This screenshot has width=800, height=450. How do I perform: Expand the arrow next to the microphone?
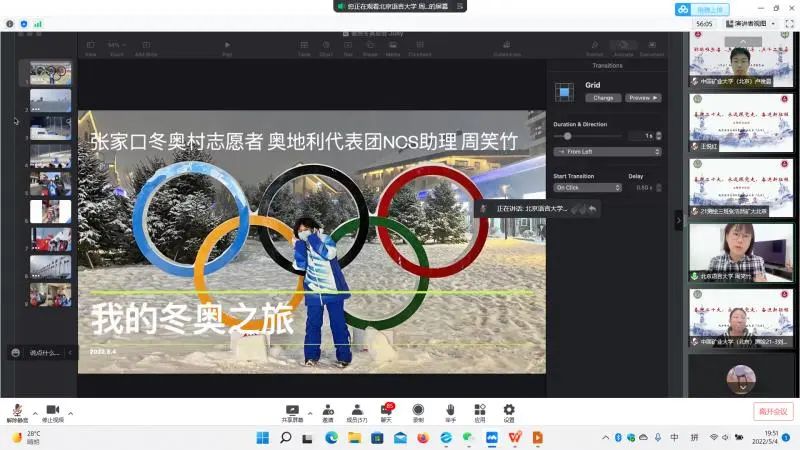pyautogui.click(x=35, y=411)
